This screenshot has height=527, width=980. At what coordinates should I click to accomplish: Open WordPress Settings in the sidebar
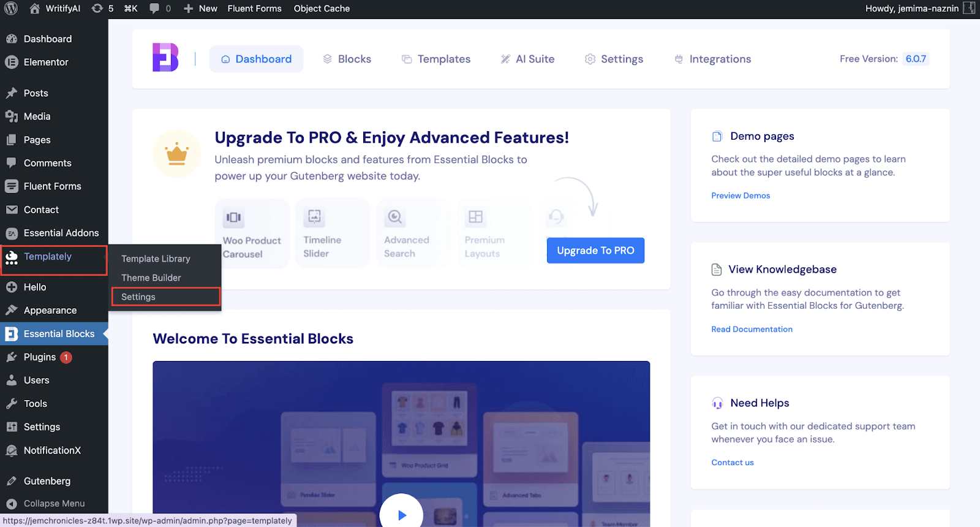click(x=54, y=427)
